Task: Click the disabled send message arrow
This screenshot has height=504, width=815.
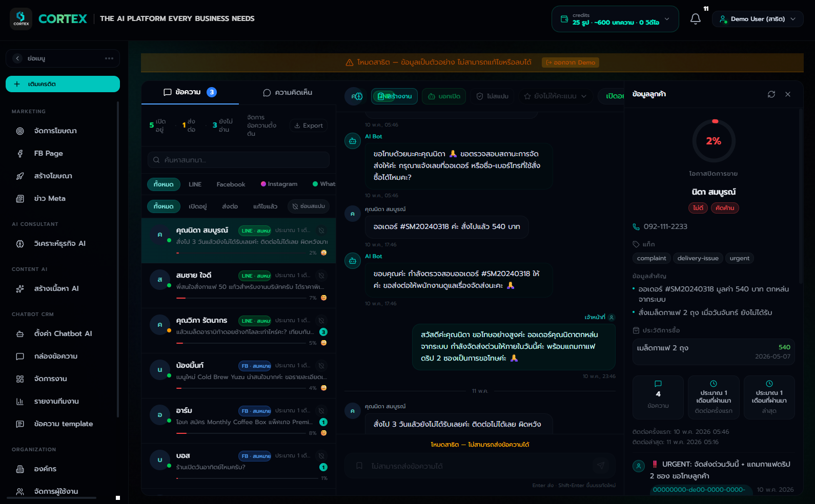Action: (601, 466)
